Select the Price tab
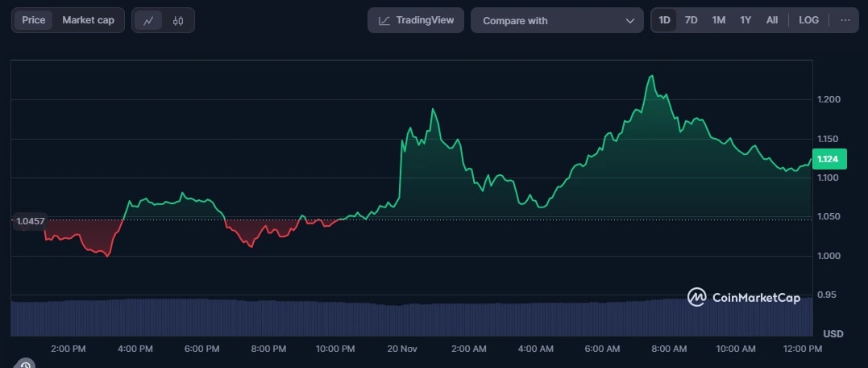The image size is (868, 368). tap(34, 20)
